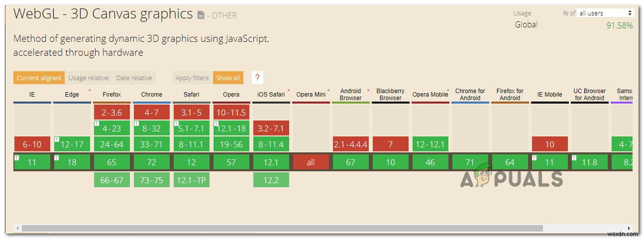The image size is (644, 239).
Task: Select the Safari 5.1-7.1 cell
Action: (192, 128)
